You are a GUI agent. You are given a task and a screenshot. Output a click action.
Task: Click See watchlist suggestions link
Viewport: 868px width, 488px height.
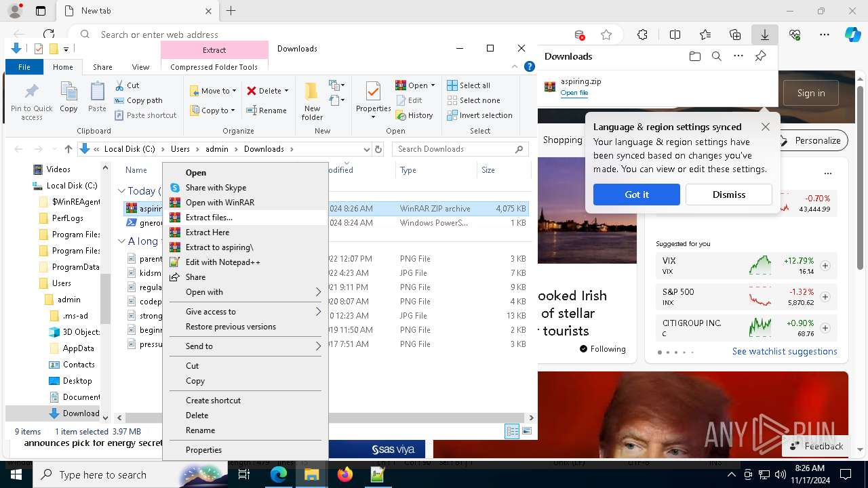click(785, 351)
